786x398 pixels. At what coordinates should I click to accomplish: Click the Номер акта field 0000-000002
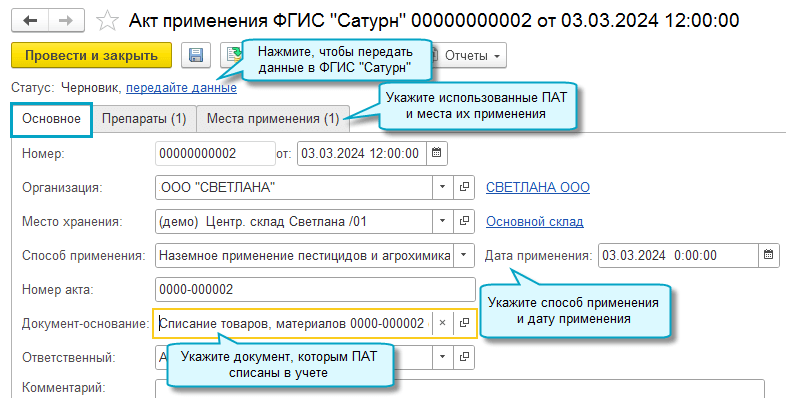[x=315, y=290]
